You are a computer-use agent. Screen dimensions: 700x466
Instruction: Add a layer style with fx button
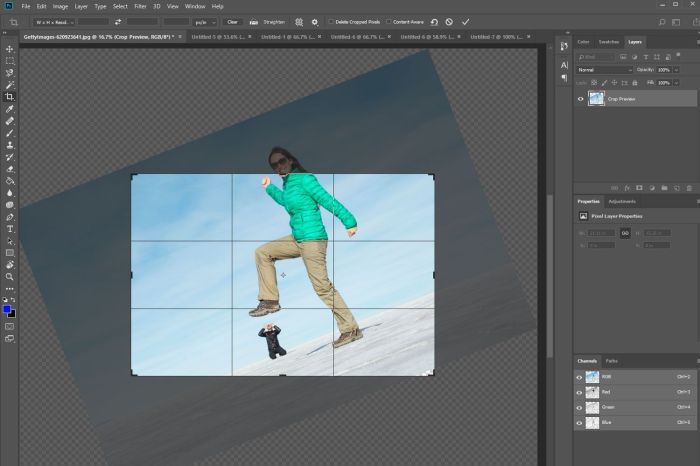[627, 188]
